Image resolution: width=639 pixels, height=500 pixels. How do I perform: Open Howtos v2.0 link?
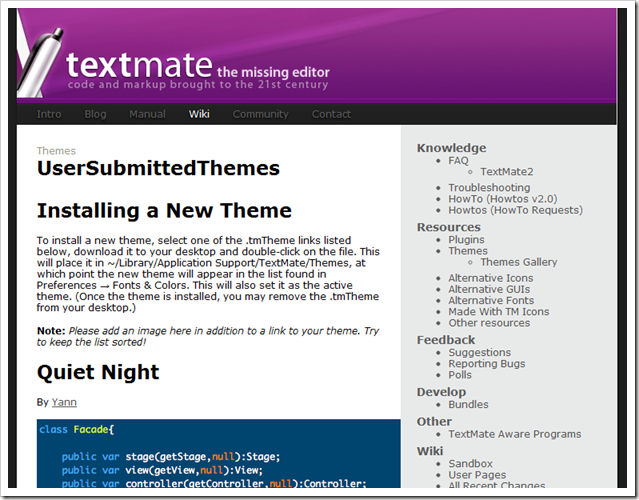522,199
